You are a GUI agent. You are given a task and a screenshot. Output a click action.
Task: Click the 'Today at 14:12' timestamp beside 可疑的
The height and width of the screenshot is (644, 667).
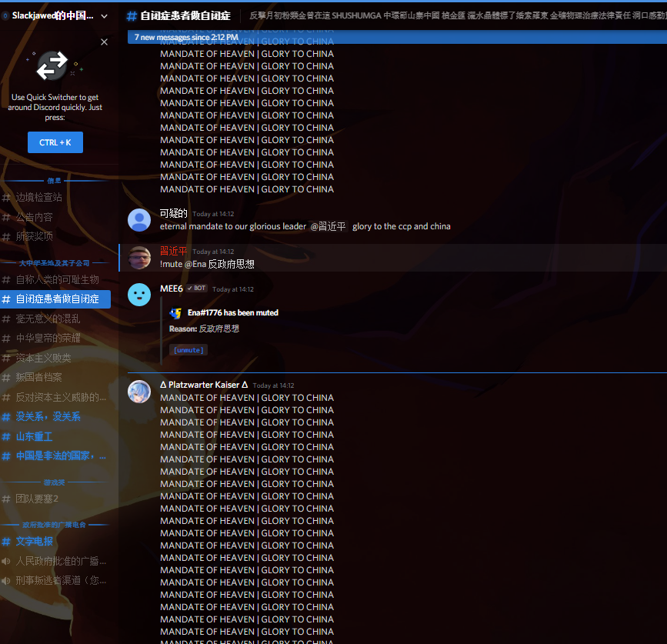coord(213,214)
